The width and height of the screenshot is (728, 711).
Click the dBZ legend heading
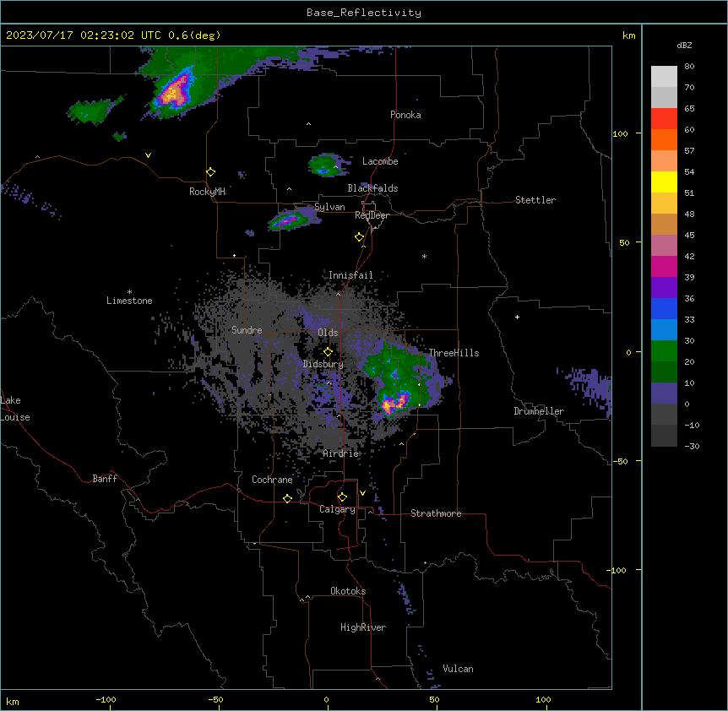pyautogui.click(x=684, y=45)
